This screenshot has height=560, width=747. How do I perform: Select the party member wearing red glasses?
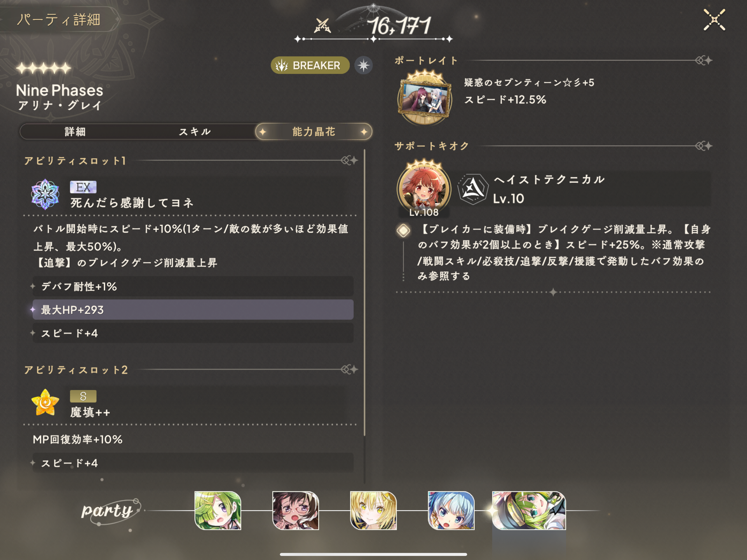(296, 510)
